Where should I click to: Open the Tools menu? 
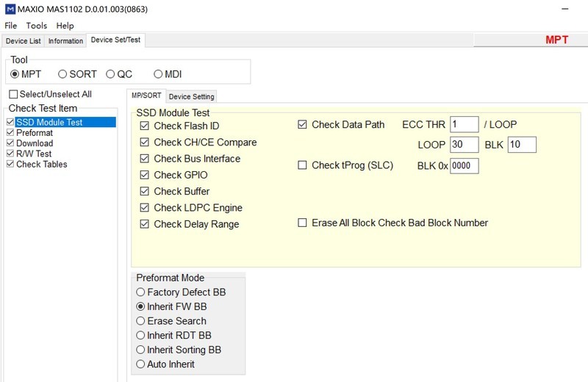point(37,26)
